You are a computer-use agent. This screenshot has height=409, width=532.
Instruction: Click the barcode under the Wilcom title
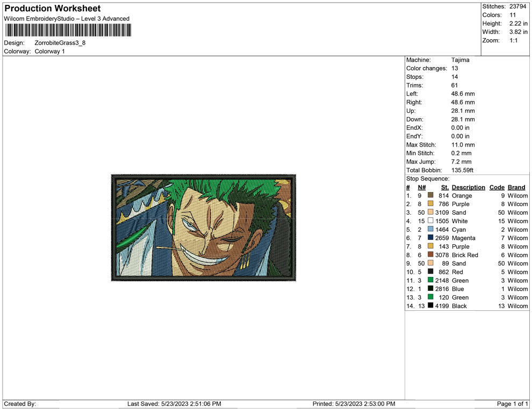68,30
